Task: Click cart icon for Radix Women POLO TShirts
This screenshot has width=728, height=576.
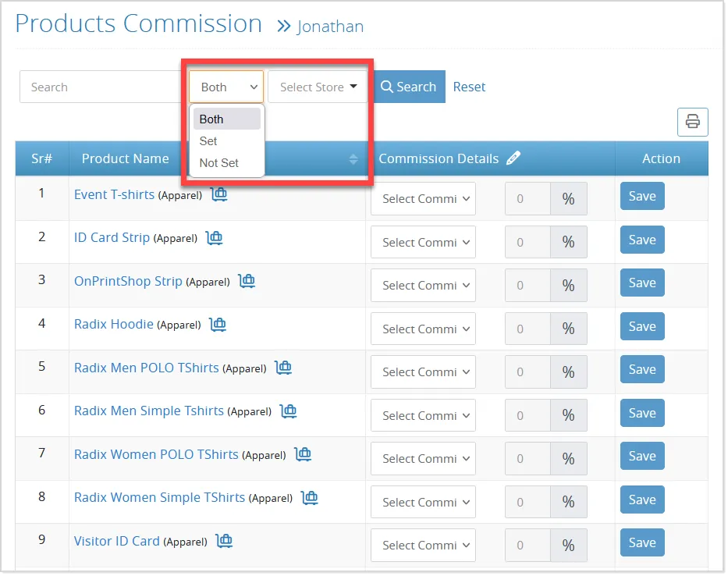Action: point(304,453)
